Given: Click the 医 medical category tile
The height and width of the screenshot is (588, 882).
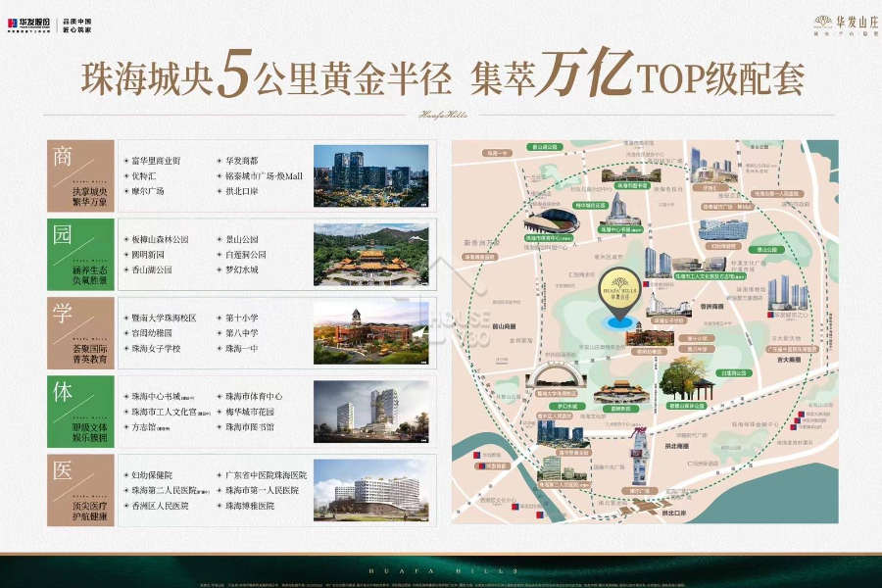Looking at the screenshot, I should pyautogui.click(x=80, y=491).
